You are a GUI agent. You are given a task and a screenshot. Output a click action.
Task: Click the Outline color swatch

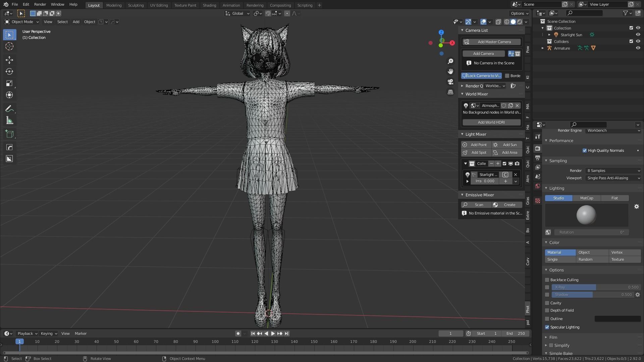[618, 319]
